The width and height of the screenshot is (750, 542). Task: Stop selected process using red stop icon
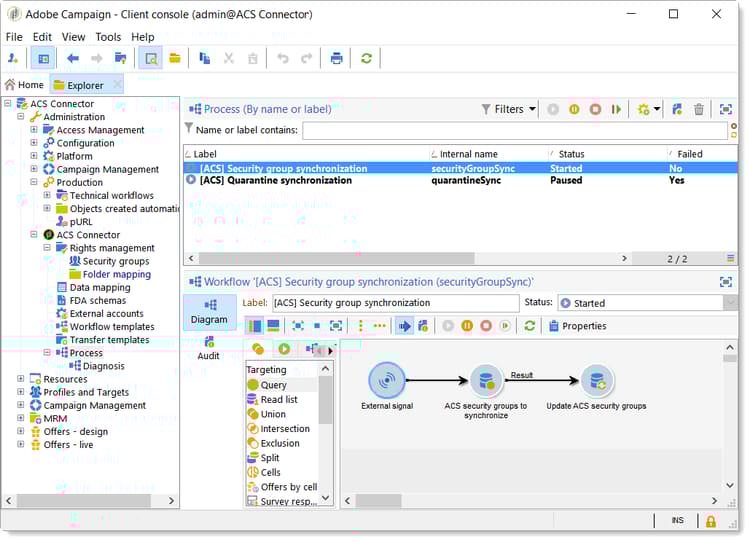coord(595,110)
